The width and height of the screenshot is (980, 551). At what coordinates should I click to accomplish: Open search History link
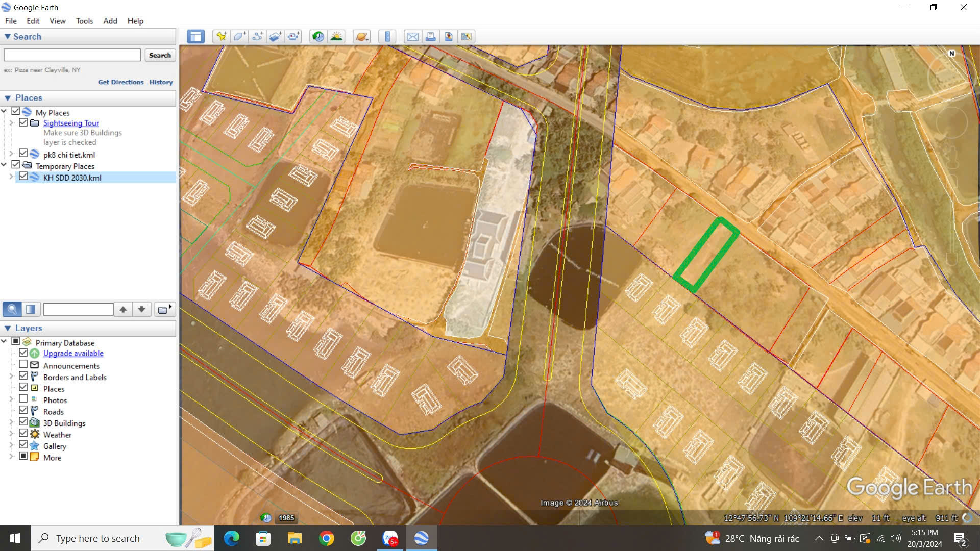point(161,82)
